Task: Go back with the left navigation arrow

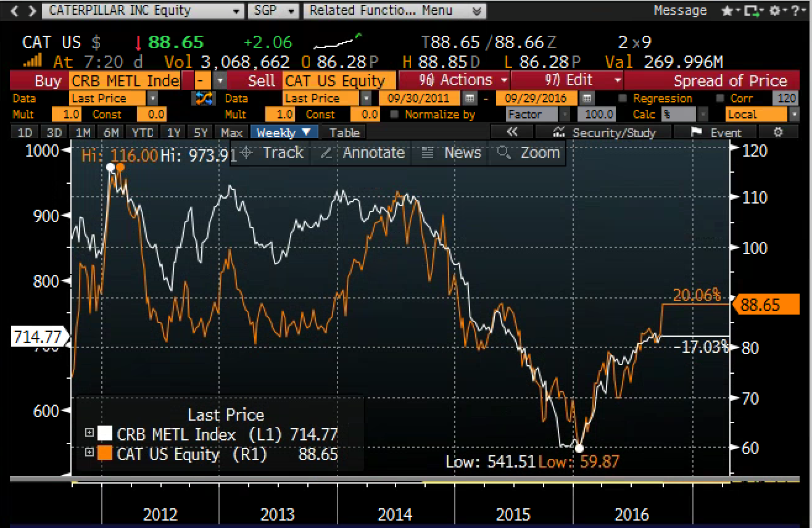Action: 15,10
